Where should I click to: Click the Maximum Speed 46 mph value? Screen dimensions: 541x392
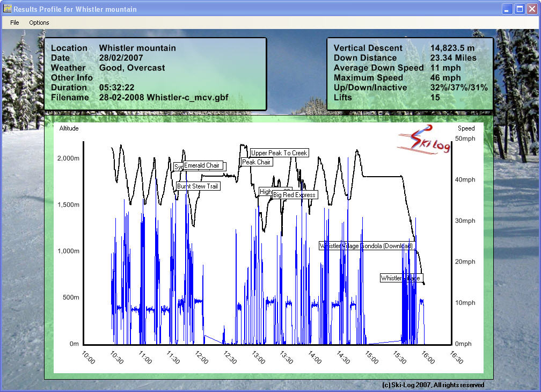pyautogui.click(x=445, y=78)
